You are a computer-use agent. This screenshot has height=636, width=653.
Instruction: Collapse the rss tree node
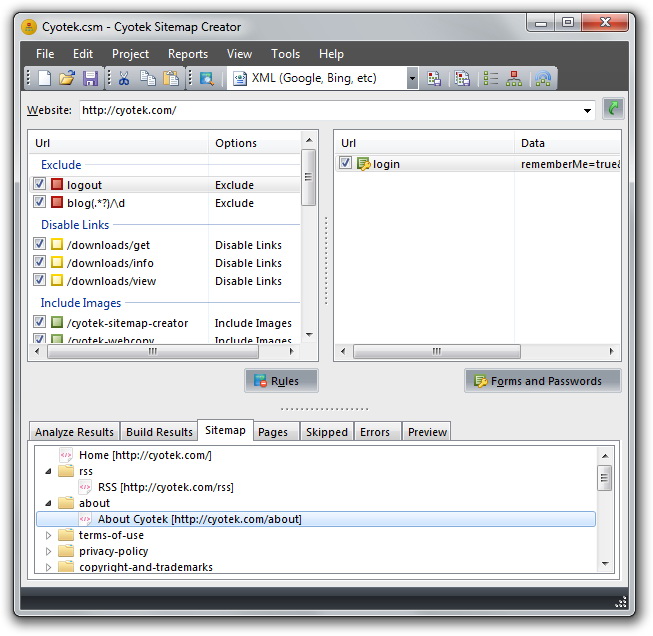click(x=48, y=471)
